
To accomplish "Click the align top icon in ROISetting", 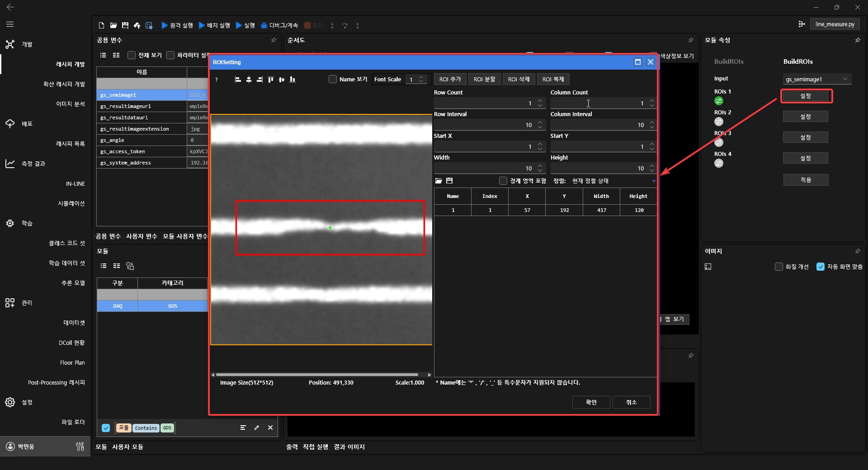I will (x=270, y=80).
